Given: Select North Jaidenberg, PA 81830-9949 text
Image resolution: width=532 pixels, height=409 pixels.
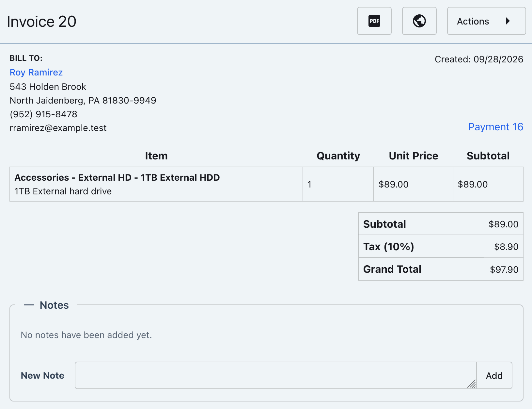Looking at the screenshot, I should click(x=83, y=100).
